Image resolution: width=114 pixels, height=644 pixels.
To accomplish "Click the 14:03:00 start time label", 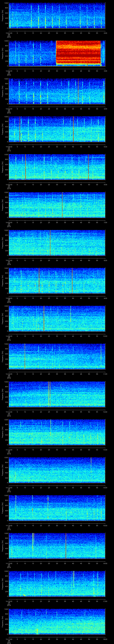I will 9,109.
